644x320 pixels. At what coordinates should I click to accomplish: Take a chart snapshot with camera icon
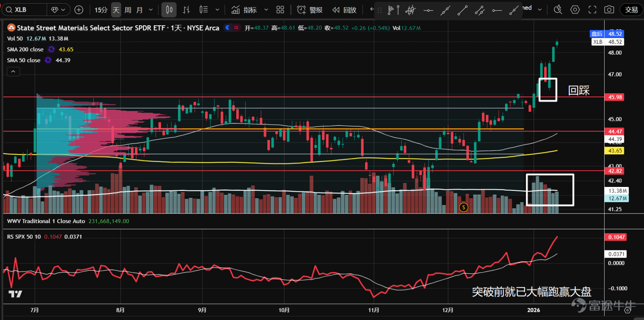coord(609,10)
